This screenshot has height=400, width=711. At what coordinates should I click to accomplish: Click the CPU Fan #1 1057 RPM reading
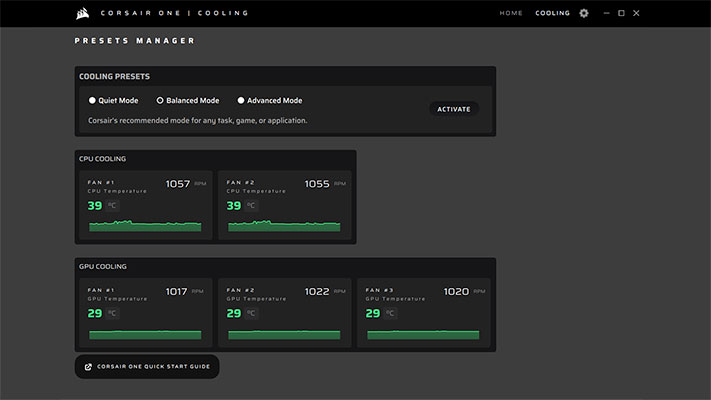click(x=178, y=184)
